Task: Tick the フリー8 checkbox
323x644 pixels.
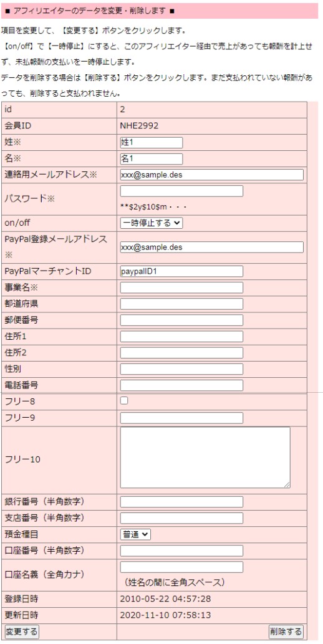Action: coord(123,401)
